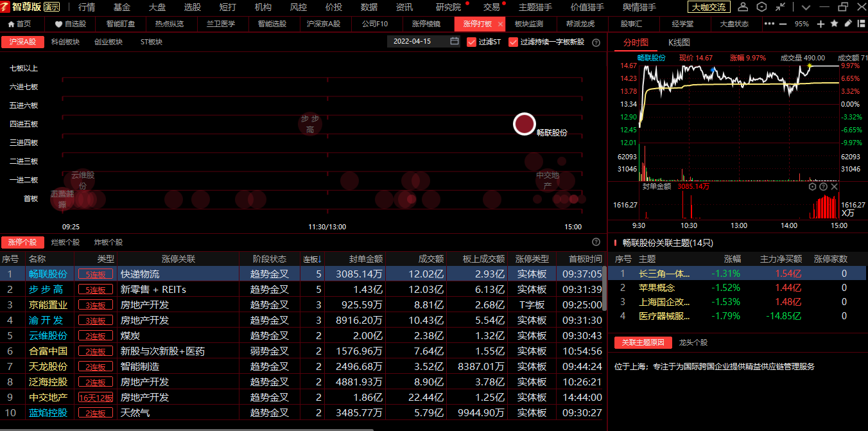Toggle the 过滤ST checkbox
This screenshot has width=868, height=431.
click(472, 42)
